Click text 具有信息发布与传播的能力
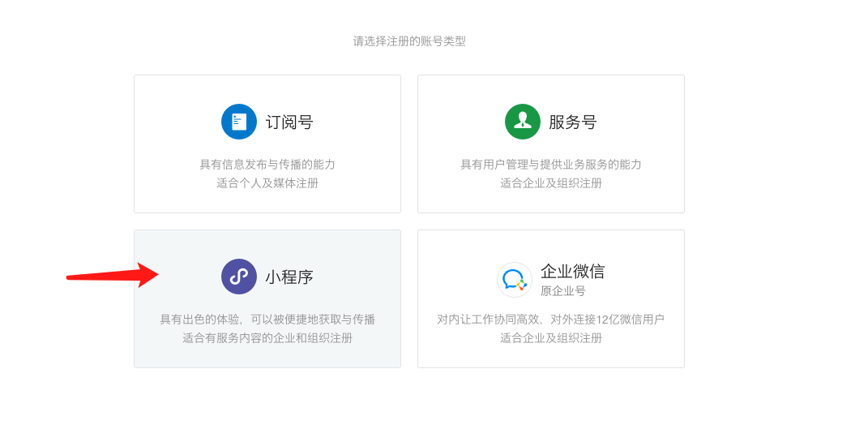 coord(267,165)
